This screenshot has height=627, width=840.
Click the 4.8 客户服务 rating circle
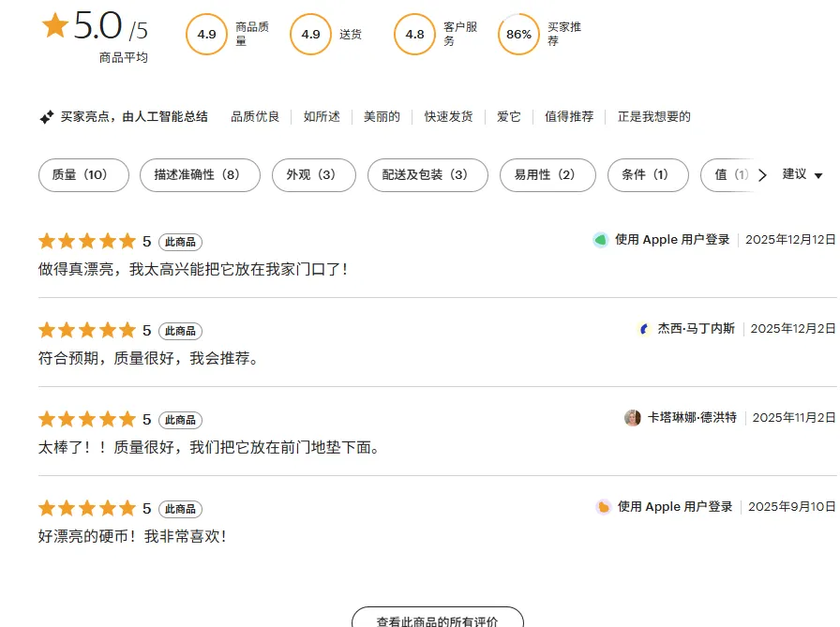click(x=414, y=35)
